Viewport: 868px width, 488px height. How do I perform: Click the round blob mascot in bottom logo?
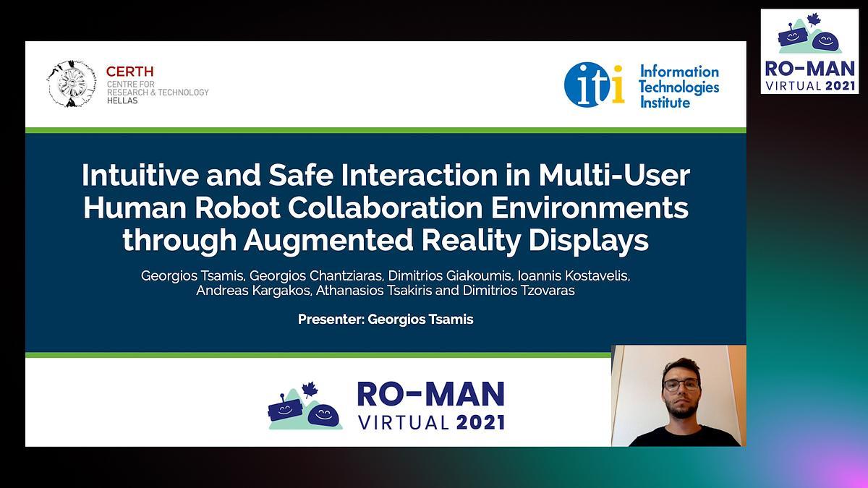[x=323, y=416]
